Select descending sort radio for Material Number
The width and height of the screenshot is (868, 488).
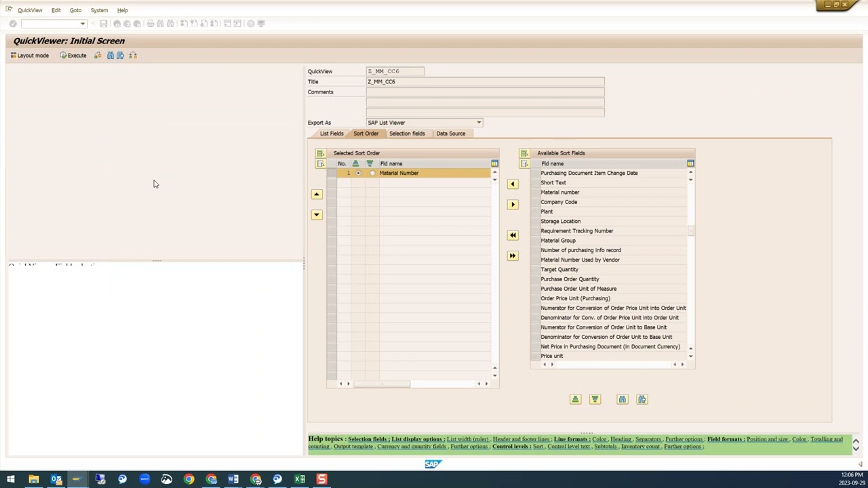[372, 173]
